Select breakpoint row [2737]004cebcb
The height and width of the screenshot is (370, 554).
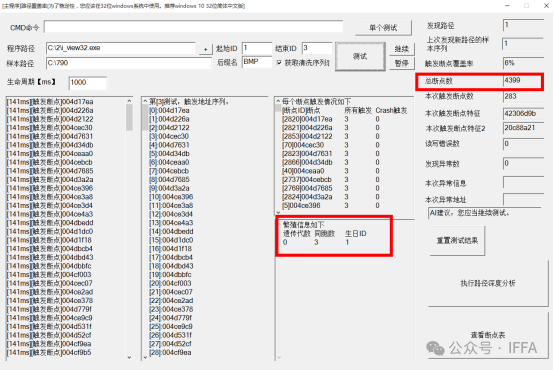(x=307, y=180)
